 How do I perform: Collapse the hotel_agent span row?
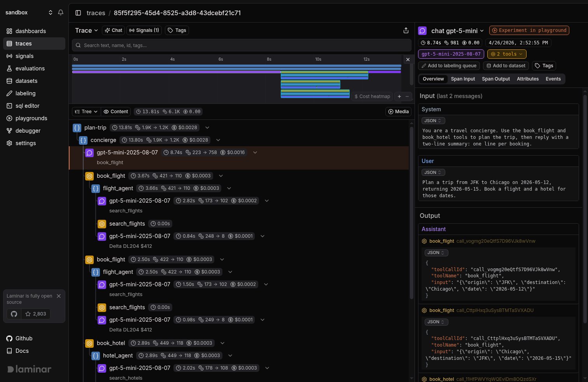(230, 356)
